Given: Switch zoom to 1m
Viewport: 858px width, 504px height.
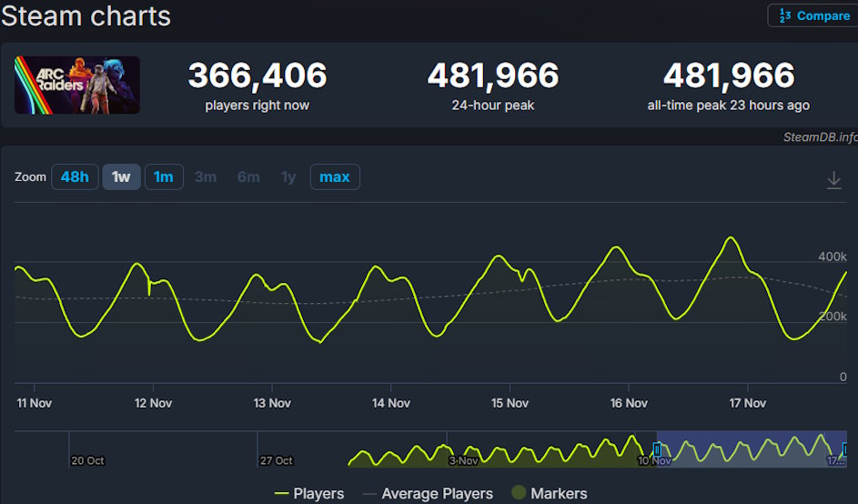Looking at the screenshot, I should 164,176.
